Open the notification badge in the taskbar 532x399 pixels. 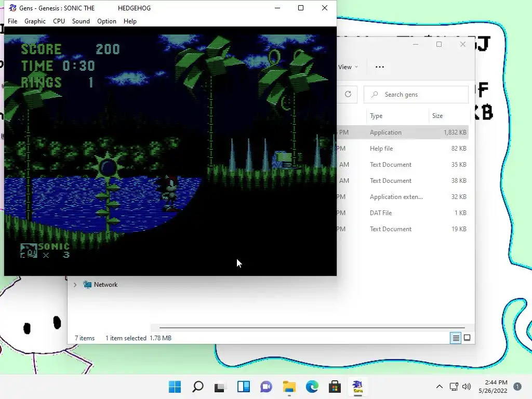[x=517, y=387]
